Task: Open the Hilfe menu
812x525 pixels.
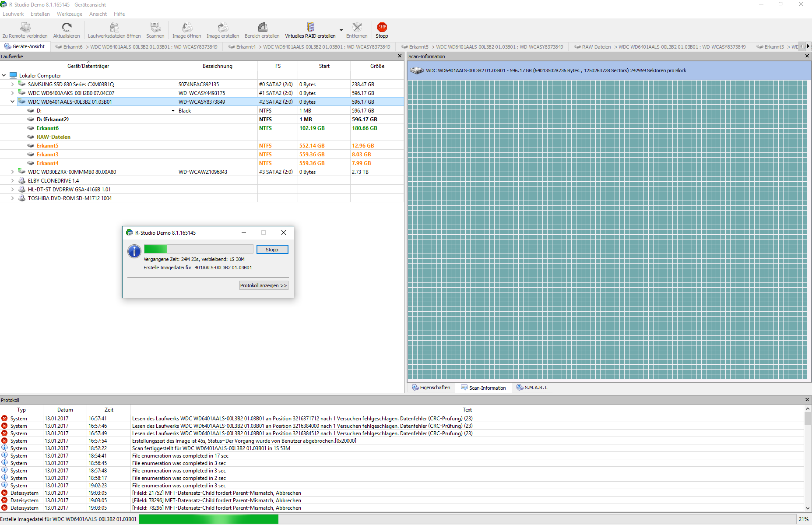Action: (x=120, y=14)
